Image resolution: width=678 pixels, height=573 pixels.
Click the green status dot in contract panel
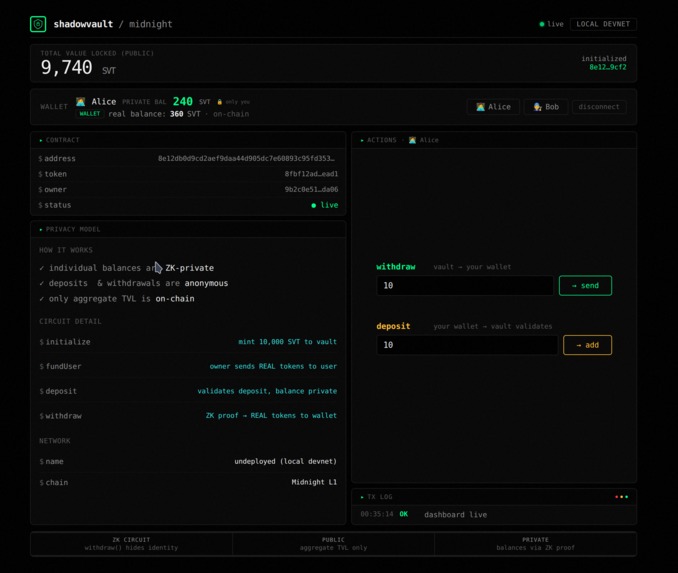coord(313,205)
